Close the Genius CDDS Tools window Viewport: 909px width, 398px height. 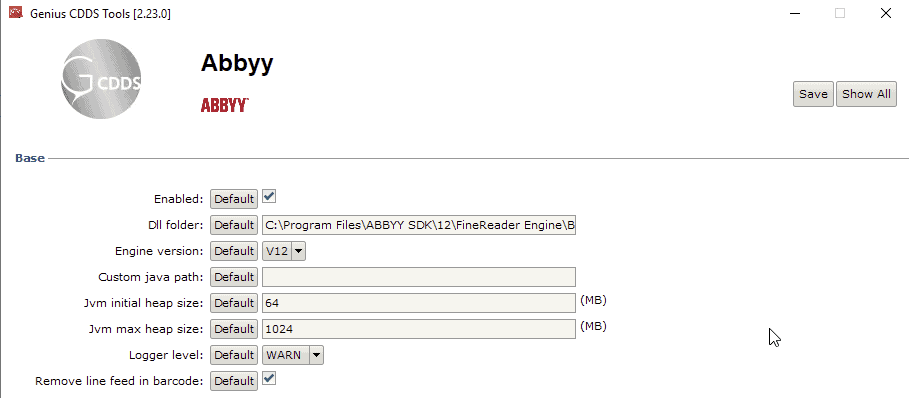(885, 13)
